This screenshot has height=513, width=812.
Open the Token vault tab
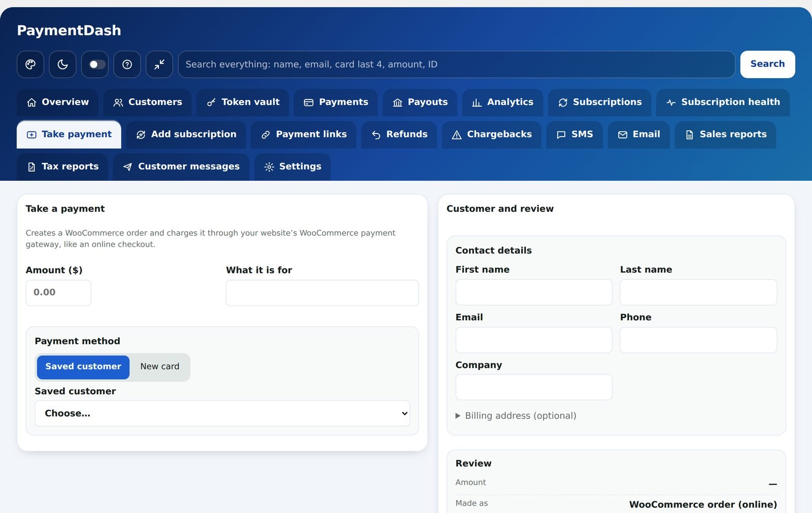click(243, 102)
